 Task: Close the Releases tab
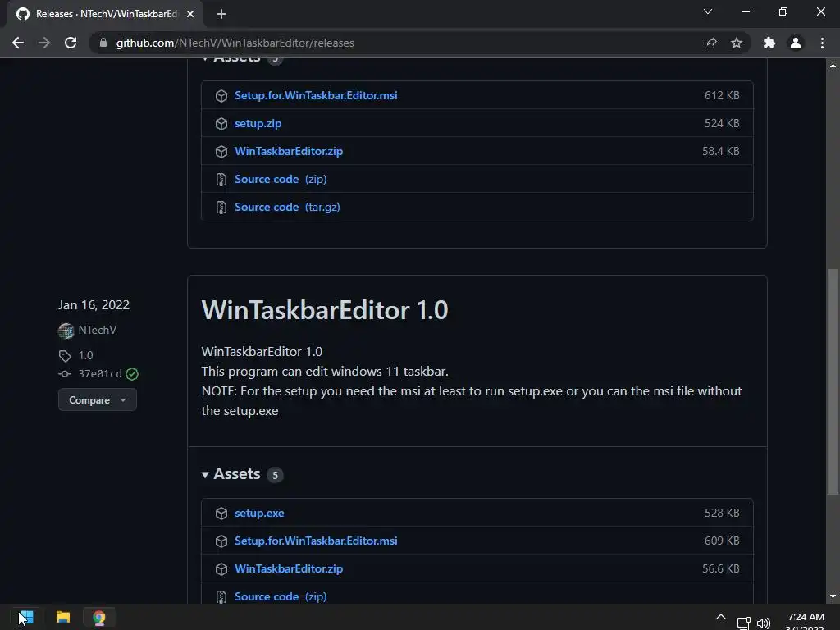tap(190, 14)
